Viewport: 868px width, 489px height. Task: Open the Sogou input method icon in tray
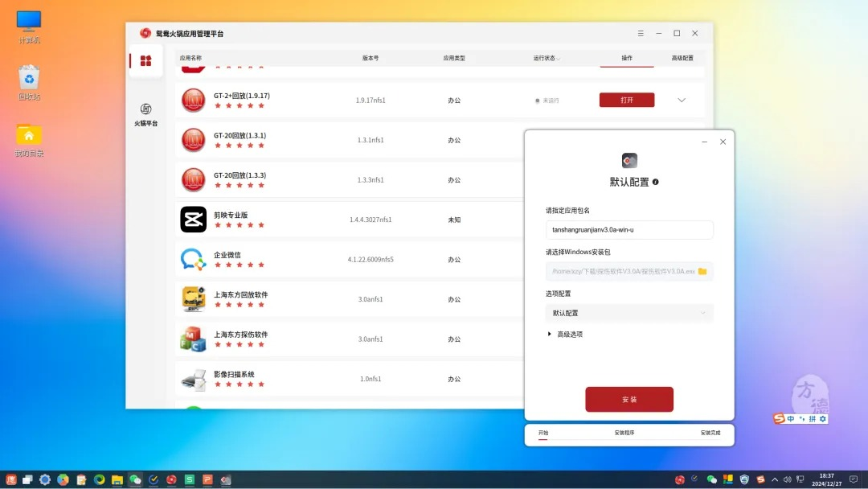777,418
